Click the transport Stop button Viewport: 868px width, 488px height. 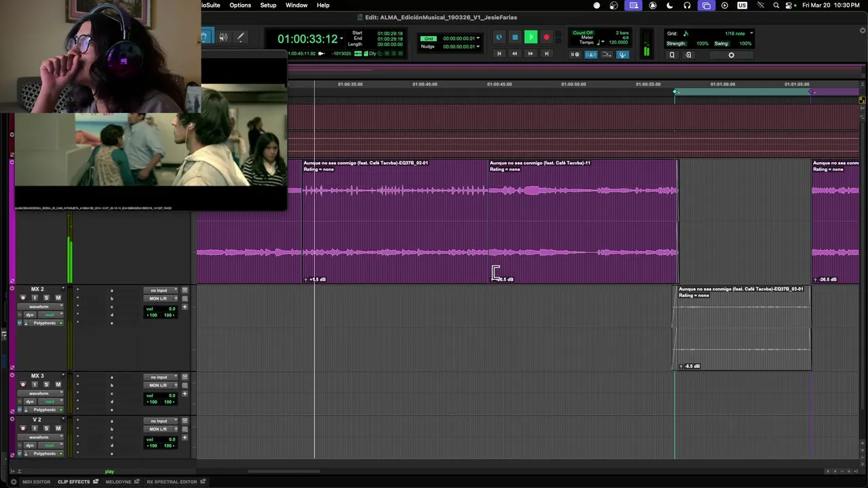(515, 37)
